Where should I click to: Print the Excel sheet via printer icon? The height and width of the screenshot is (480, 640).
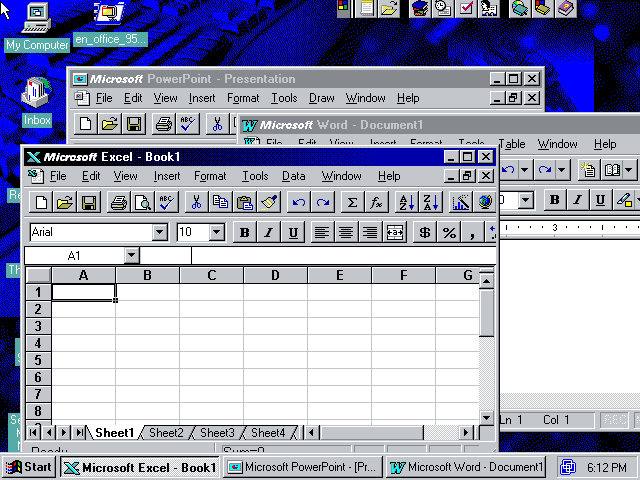(x=119, y=202)
